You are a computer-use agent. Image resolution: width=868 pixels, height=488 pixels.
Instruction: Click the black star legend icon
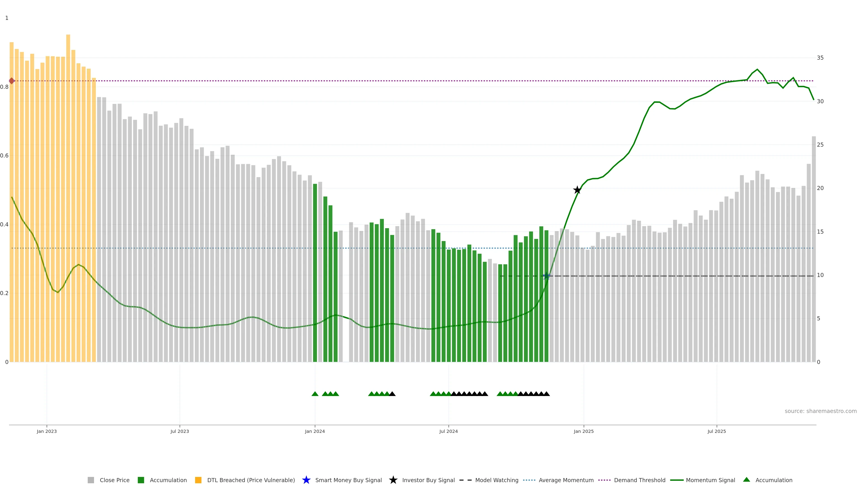(393, 480)
